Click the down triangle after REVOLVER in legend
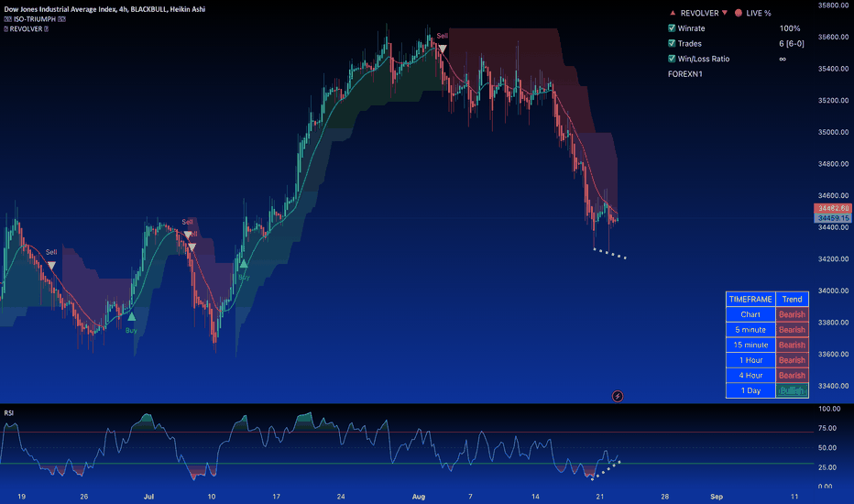Viewport: 854px width, 504px height. pos(725,13)
